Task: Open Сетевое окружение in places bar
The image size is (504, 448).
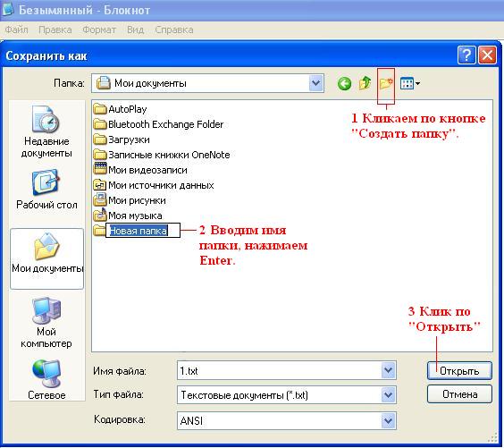Action: point(46,379)
